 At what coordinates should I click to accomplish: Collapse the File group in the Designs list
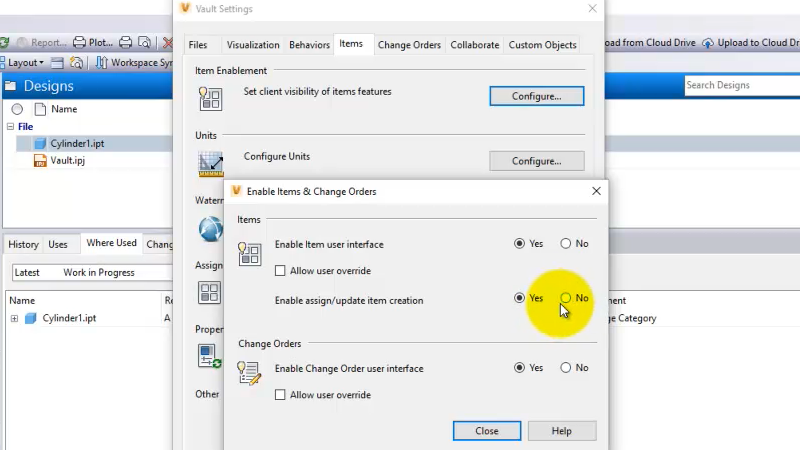pyautogui.click(x=10, y=126)
